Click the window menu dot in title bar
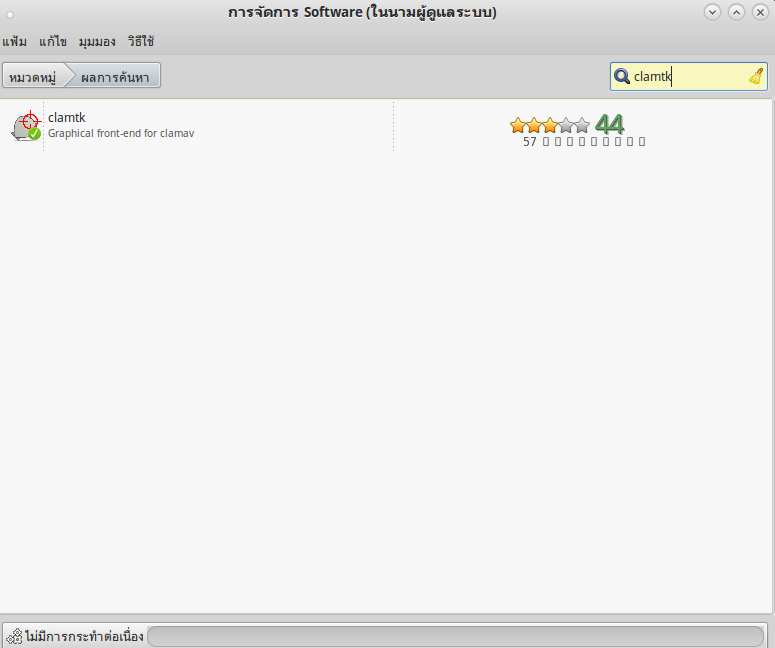Image resolution: width=775 pixels, height=648 pixels. tap(10, 15)
